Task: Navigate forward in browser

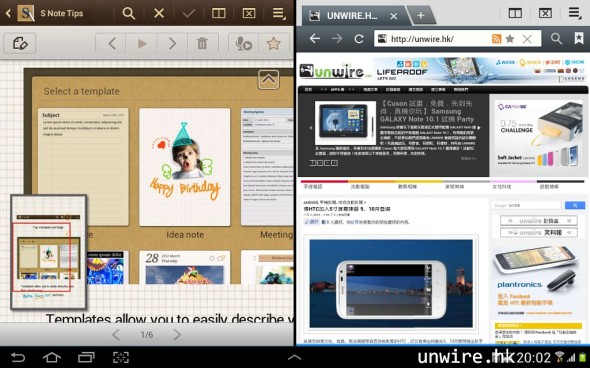Action: click(337, 38)
